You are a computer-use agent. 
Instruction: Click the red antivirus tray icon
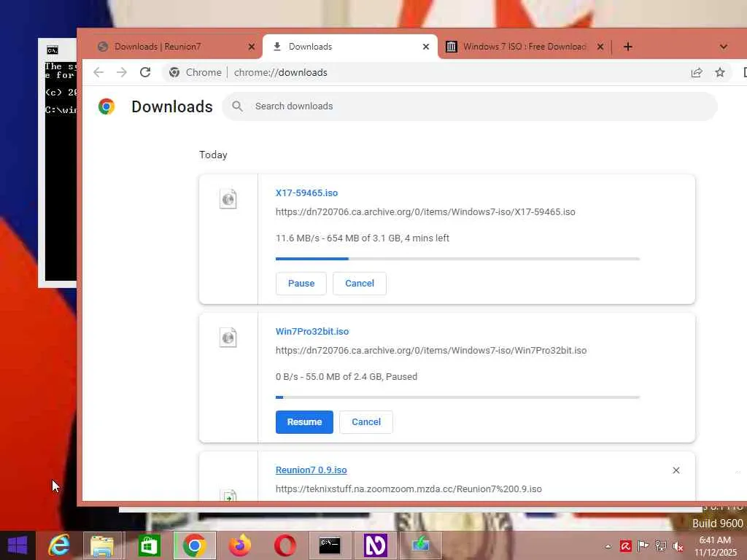pos(625,545)
